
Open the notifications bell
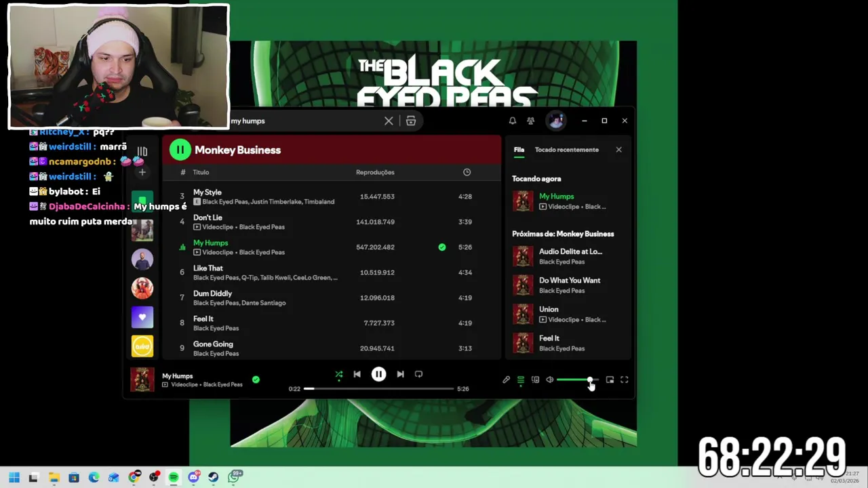pos(513,121)
